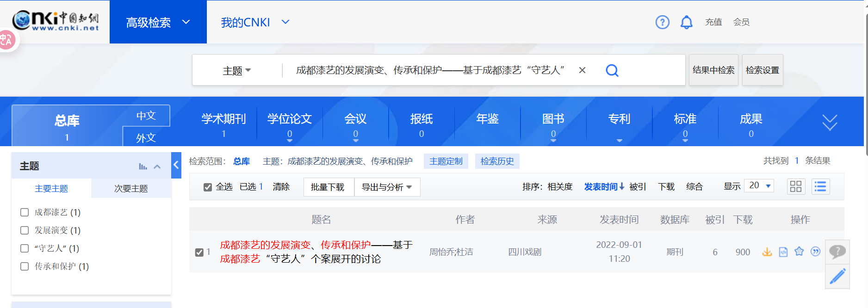Click the blue search magnifier icon
The height and width of the screenshot is (308, 868).
tap(612, 70)
